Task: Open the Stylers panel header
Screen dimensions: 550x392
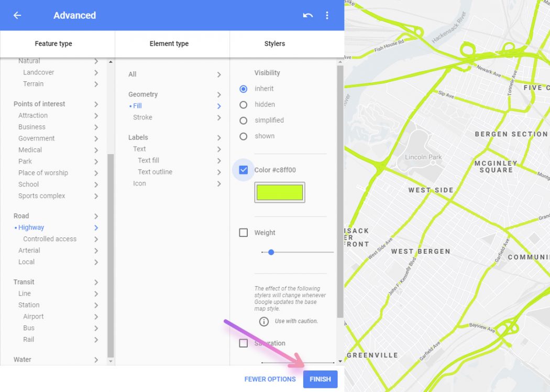Action: click(x=274, y=44)
